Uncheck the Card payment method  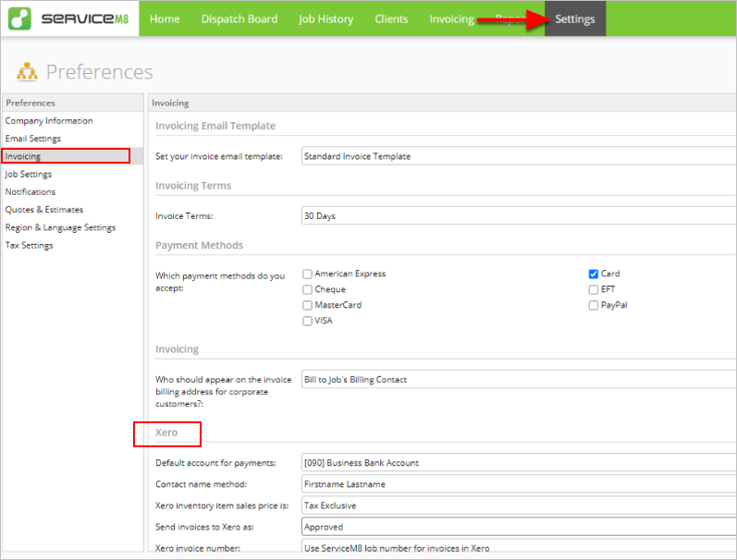point(593,274)
